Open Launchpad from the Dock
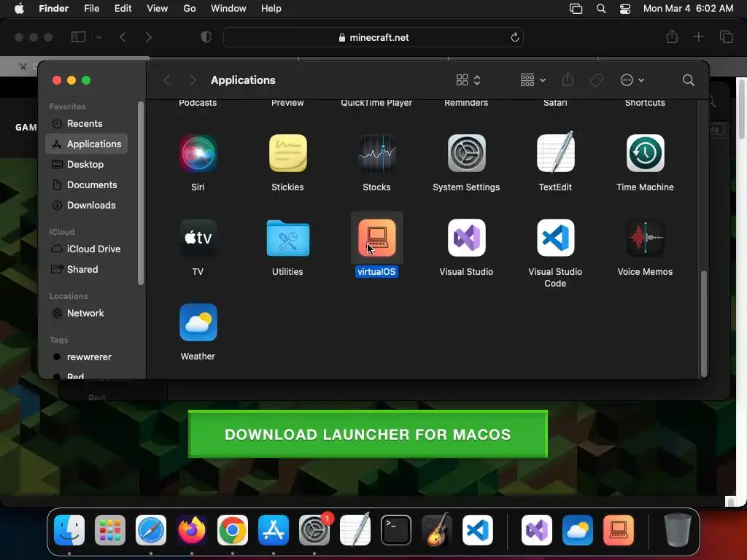The height and width of the screenshot is (560, 747). [x=110, y=530]
